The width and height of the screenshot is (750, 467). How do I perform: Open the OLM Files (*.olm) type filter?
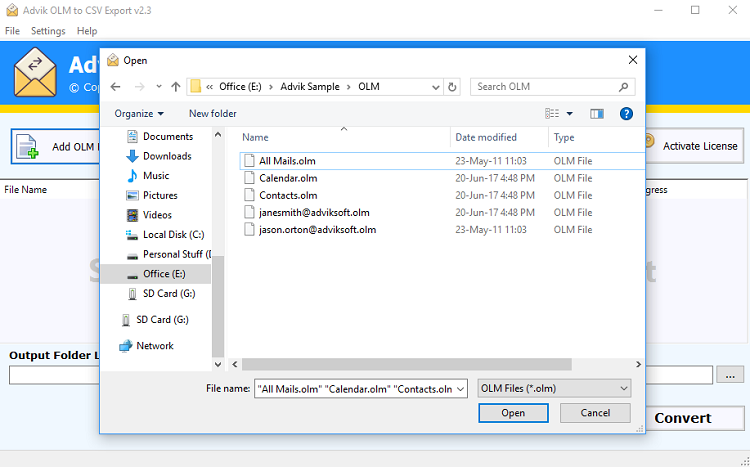coord(554,389)
